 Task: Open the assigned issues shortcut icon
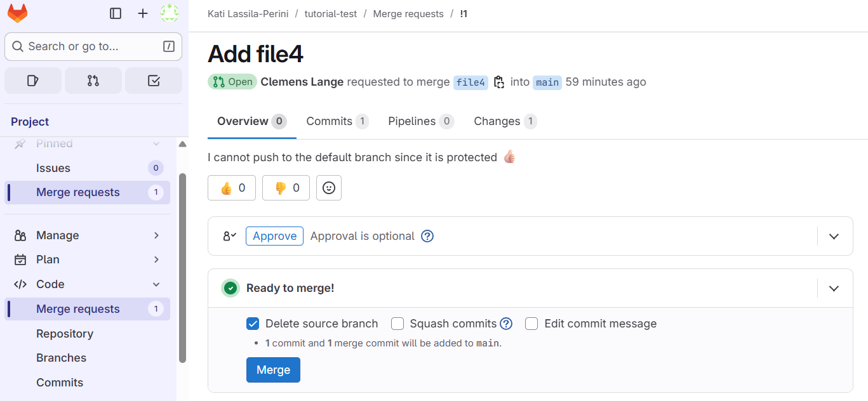coord(33,81)
